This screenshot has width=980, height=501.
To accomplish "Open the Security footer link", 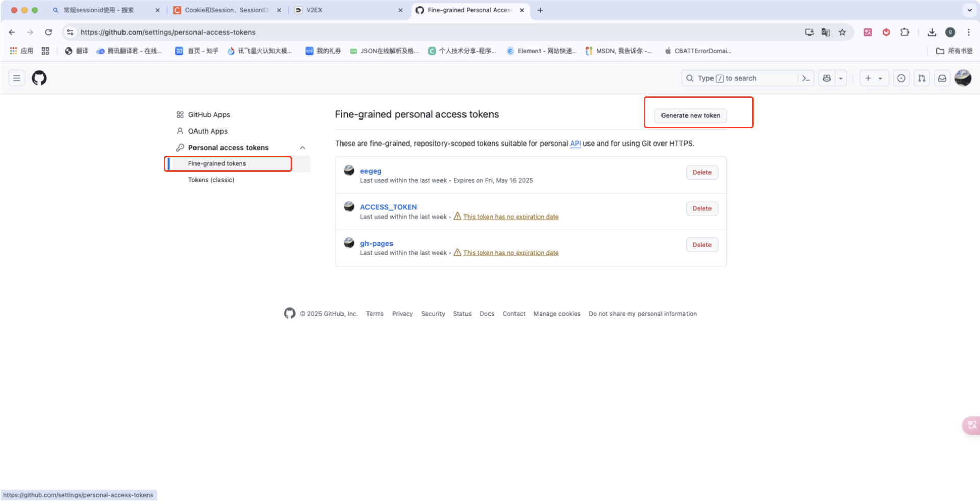I will click(433, 314).
